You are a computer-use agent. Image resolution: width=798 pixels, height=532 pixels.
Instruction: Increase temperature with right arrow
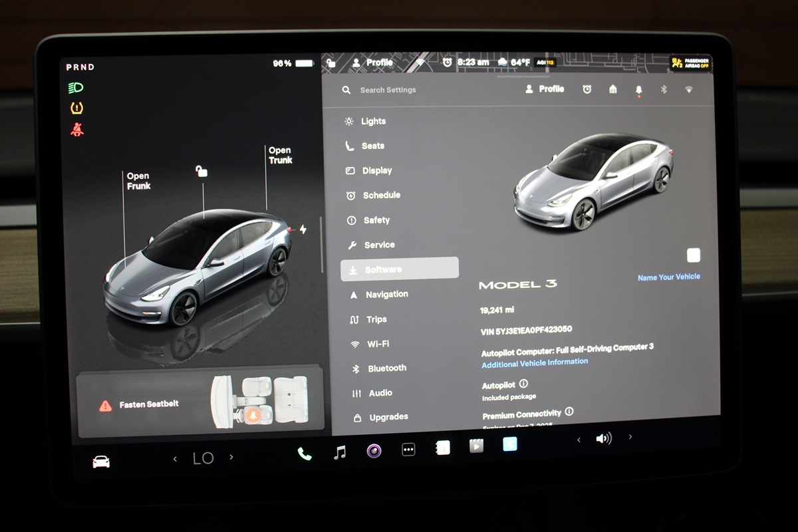click(231, 458)
